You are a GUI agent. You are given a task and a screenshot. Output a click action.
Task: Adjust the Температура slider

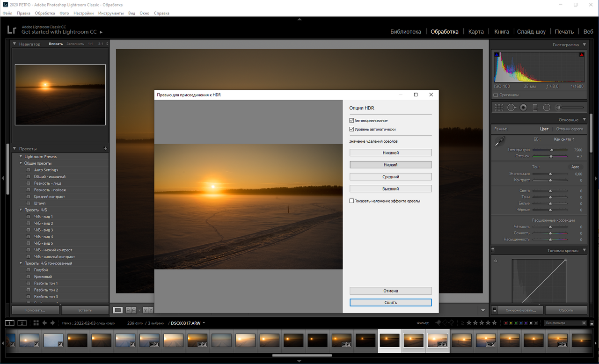tap(551, 150)
